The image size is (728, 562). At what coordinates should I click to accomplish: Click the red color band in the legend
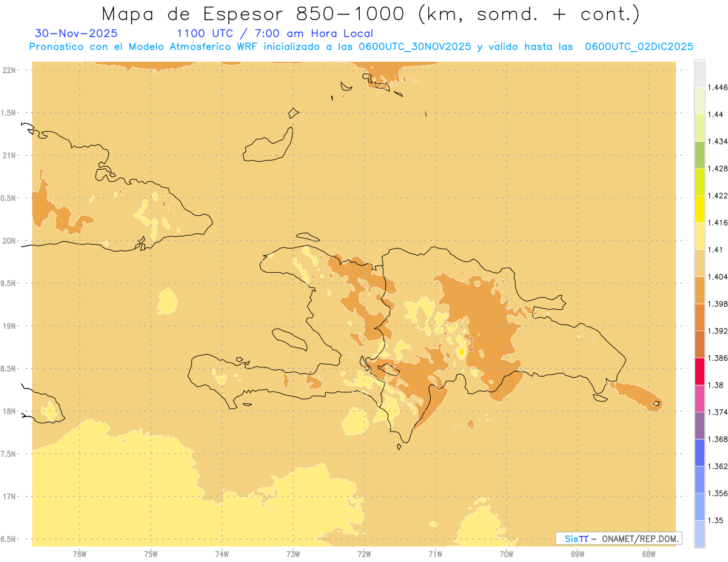click(699, 372)
